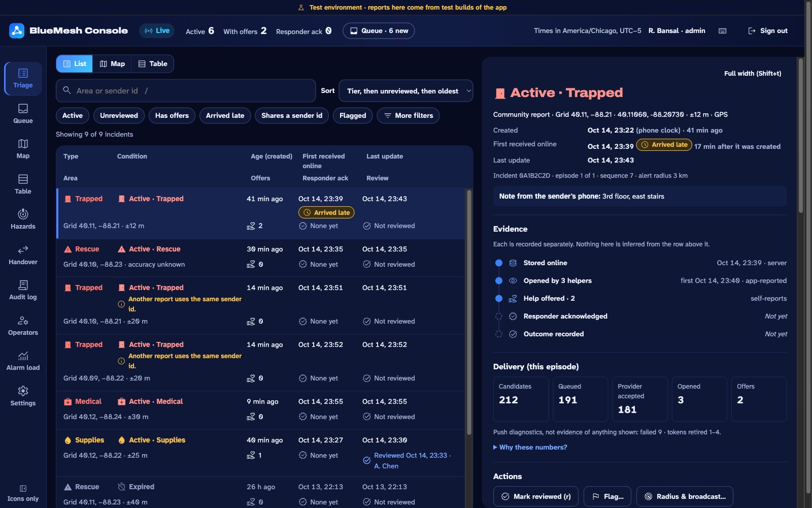Open the Queue · 6 new button

379,31
